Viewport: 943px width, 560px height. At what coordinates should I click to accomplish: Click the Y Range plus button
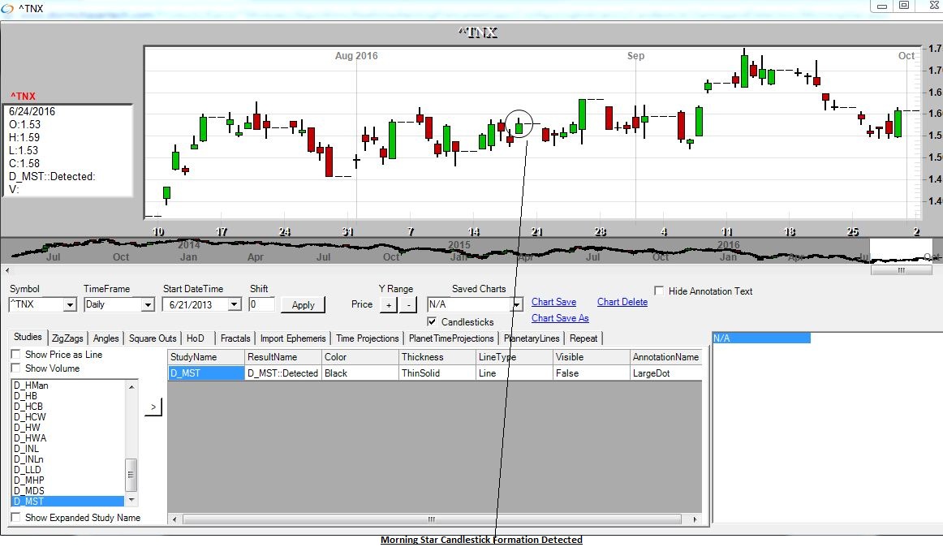coord(388,305)
